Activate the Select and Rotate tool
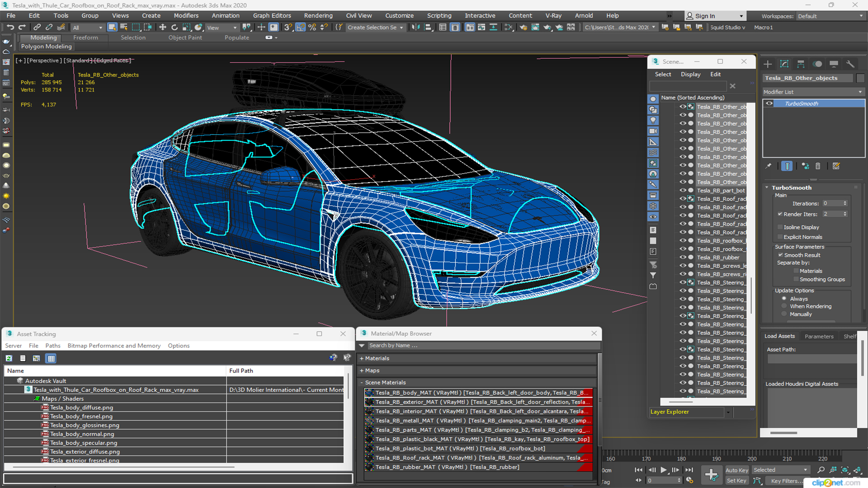Viewport: 868px width, 488px height. [x=175, y=27]
